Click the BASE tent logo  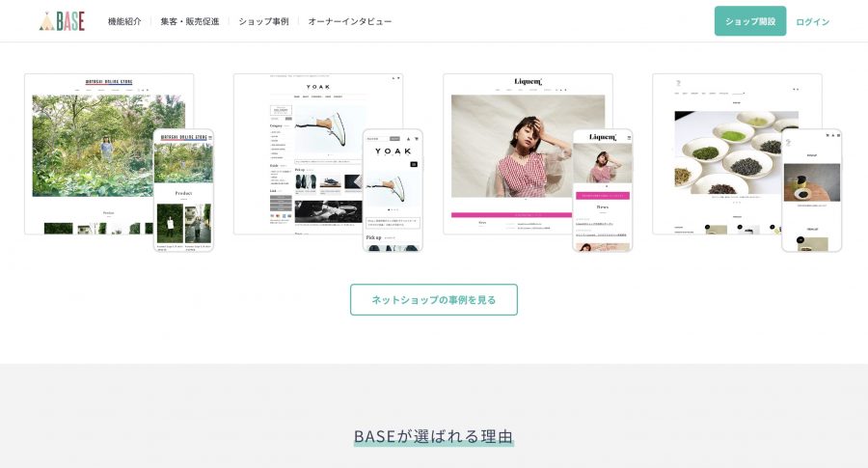click(62, 21)
